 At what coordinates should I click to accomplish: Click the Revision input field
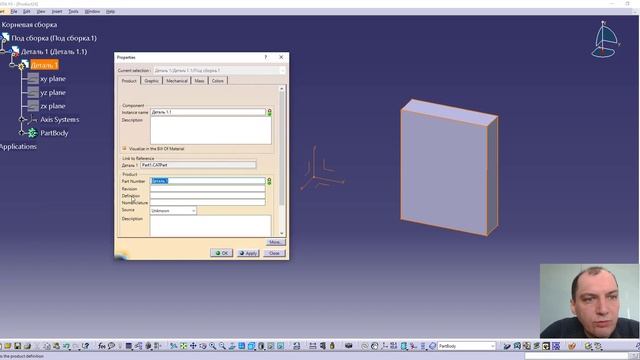point(208,189)
